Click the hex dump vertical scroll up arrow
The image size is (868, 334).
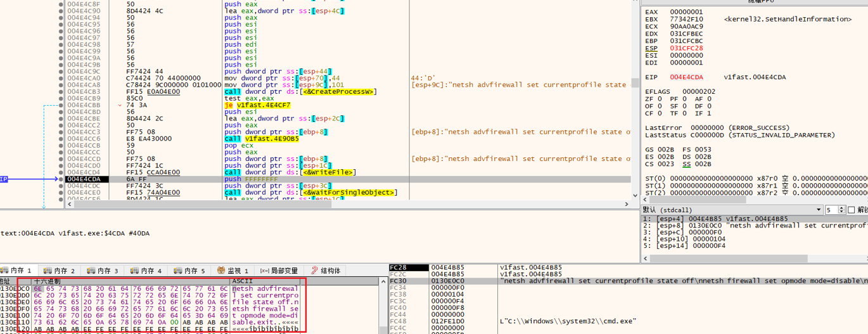tap(384, 280)
